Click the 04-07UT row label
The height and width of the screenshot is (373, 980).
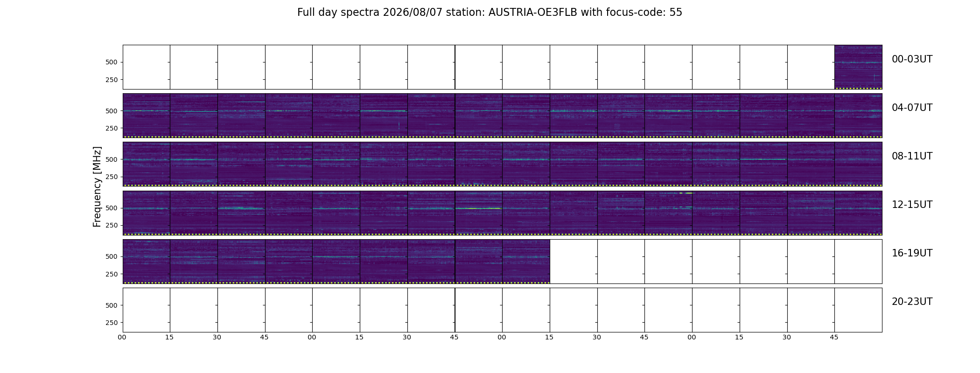click(x=912, y=108)
